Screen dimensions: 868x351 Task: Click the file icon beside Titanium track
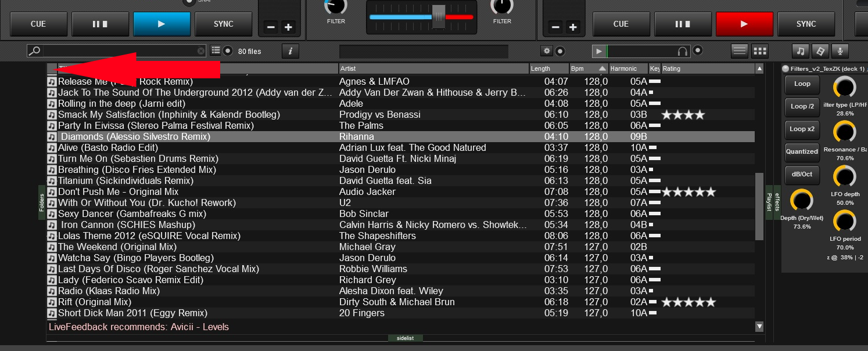pyautogui.click(x=52, y=181)
